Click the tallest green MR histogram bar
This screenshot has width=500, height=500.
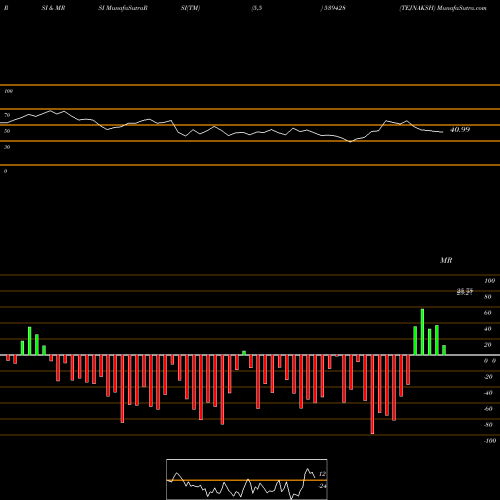(x=422, y=332)
